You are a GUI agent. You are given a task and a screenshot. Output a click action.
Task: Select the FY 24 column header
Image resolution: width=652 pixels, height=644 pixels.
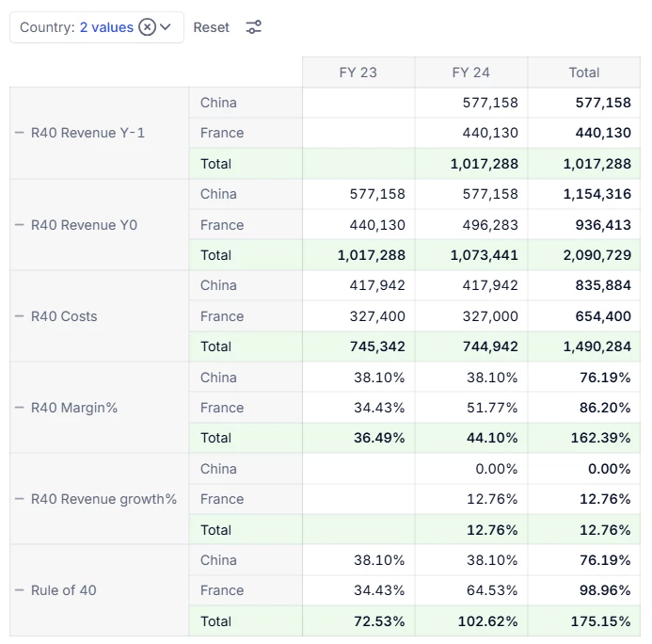471,72
